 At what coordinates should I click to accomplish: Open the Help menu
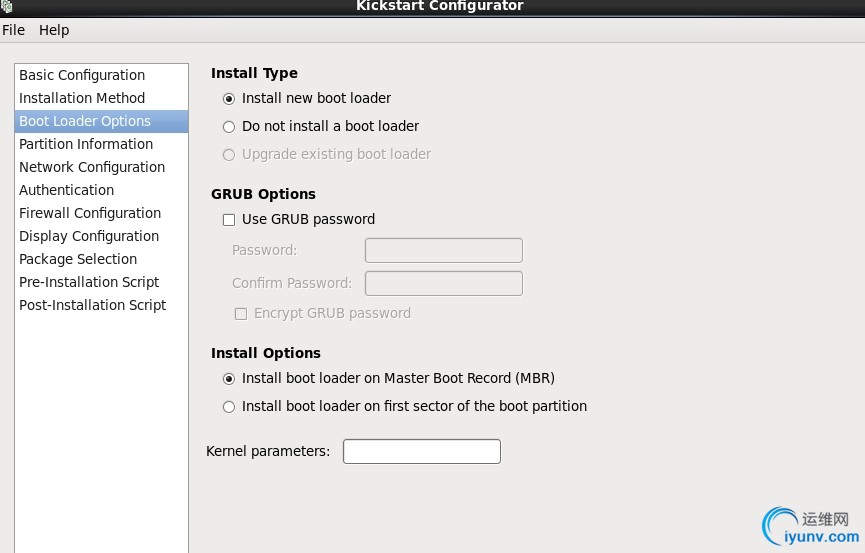click(x=54, y=30)
